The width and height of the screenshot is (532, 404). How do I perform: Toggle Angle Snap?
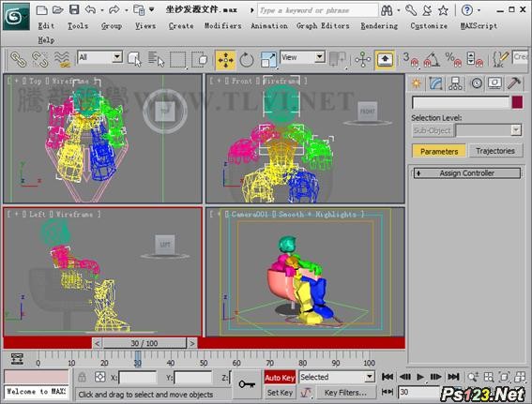point(432,60)
